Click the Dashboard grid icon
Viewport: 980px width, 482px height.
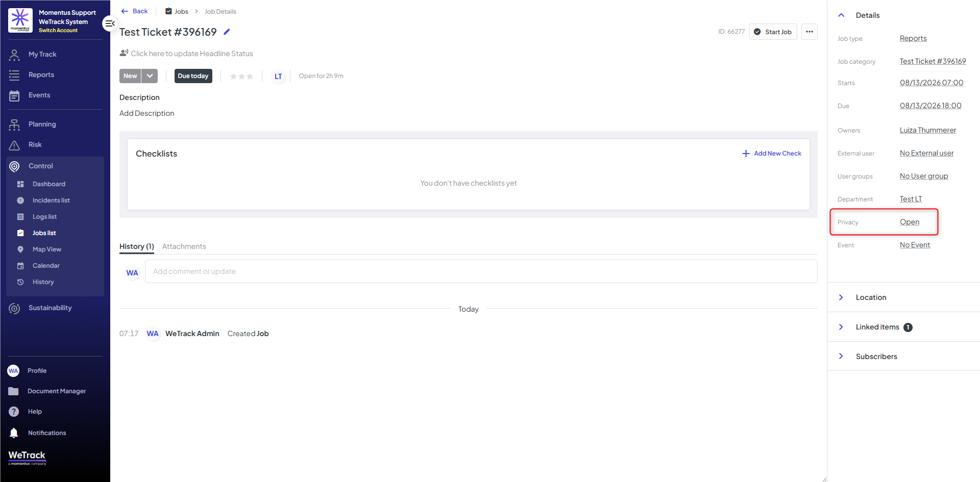(x=20, y=184)
